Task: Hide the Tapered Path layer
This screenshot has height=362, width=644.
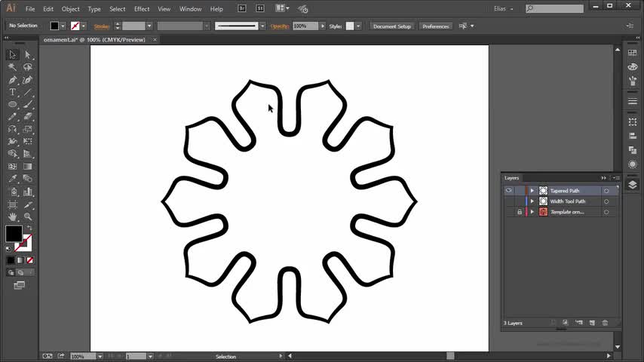Action: [x=508, y=190]
